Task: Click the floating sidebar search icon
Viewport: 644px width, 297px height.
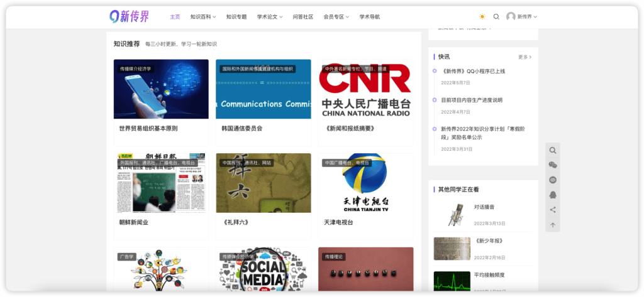Action: (x=553, y=150)
